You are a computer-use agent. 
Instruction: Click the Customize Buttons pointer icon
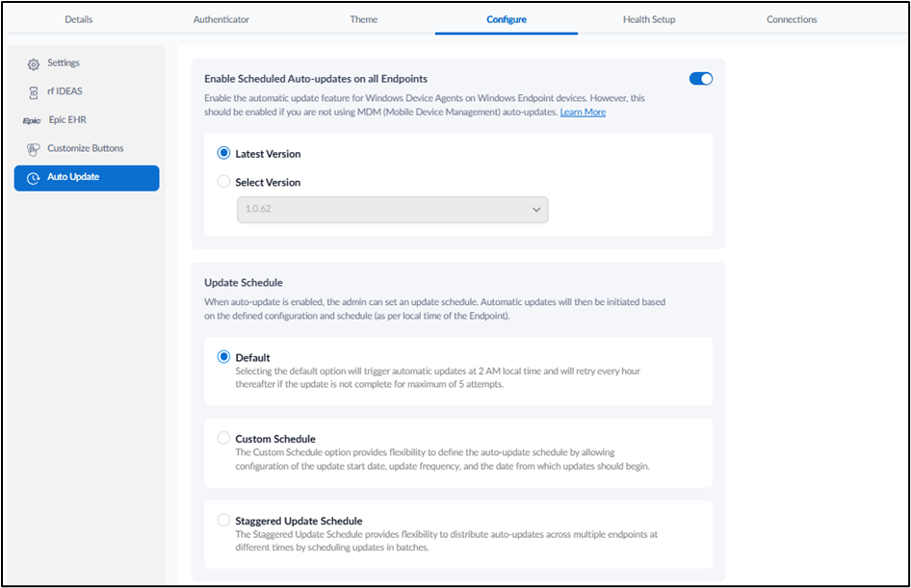(x=33, y=149)
